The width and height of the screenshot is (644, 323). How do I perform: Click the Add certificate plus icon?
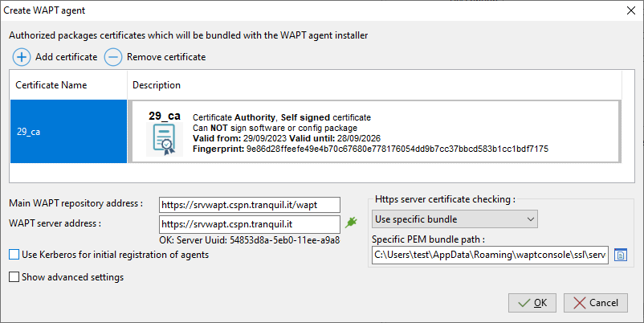22,57
